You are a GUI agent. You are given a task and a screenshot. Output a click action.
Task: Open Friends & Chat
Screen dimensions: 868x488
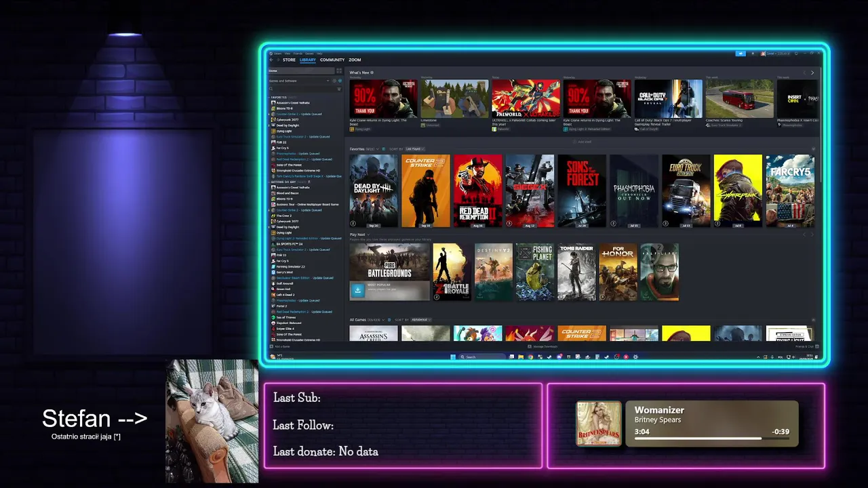click(806, 346)
